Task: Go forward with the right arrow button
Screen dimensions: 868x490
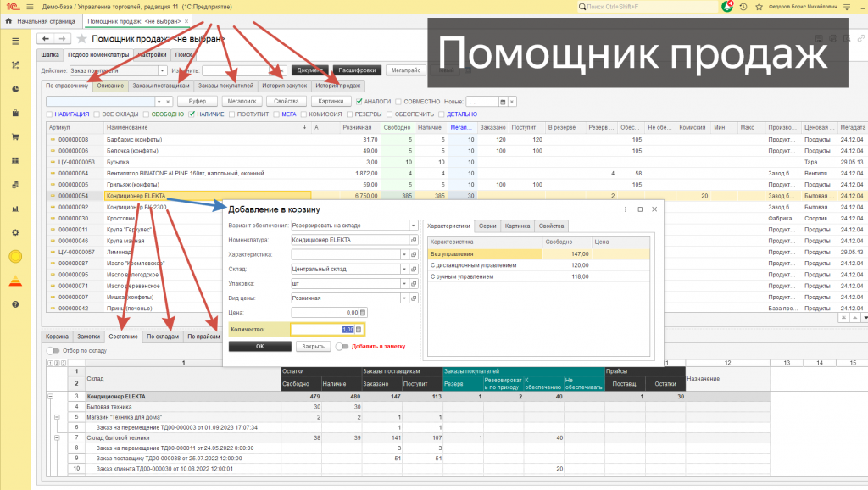Action: coord(62,38)
